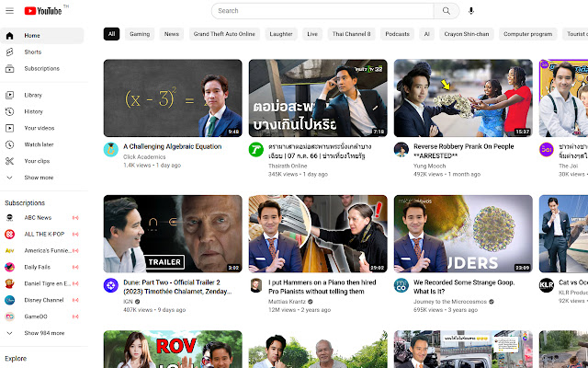The image size is (588, 368).
Task: Expand Show 984 more subscriptions
Action: (x=44, y=333)
